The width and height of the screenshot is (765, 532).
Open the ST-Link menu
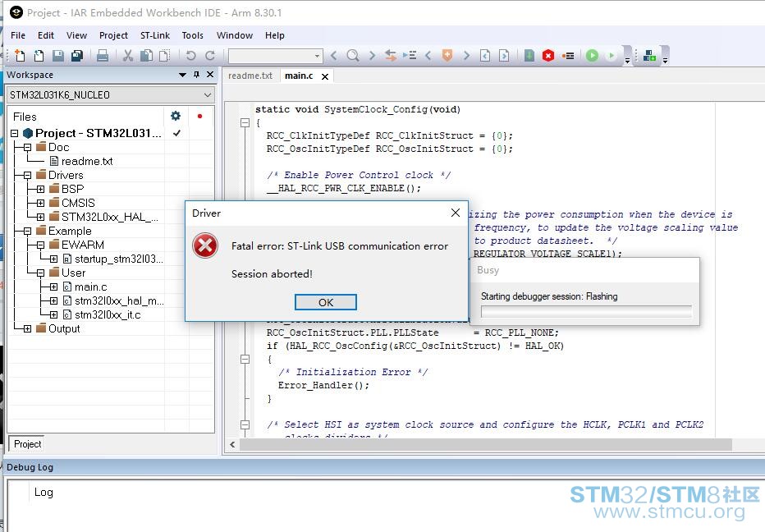tap(154, 35)
